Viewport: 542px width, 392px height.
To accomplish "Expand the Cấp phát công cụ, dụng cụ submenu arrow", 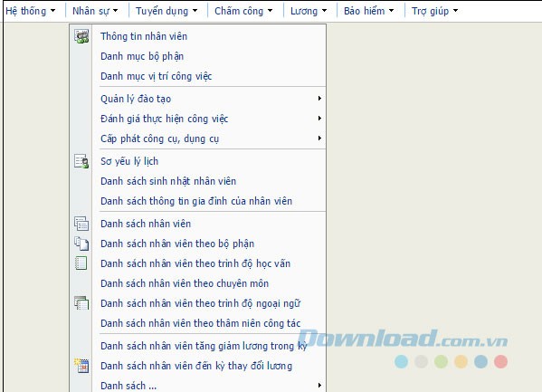I will (x=319, y=139).
